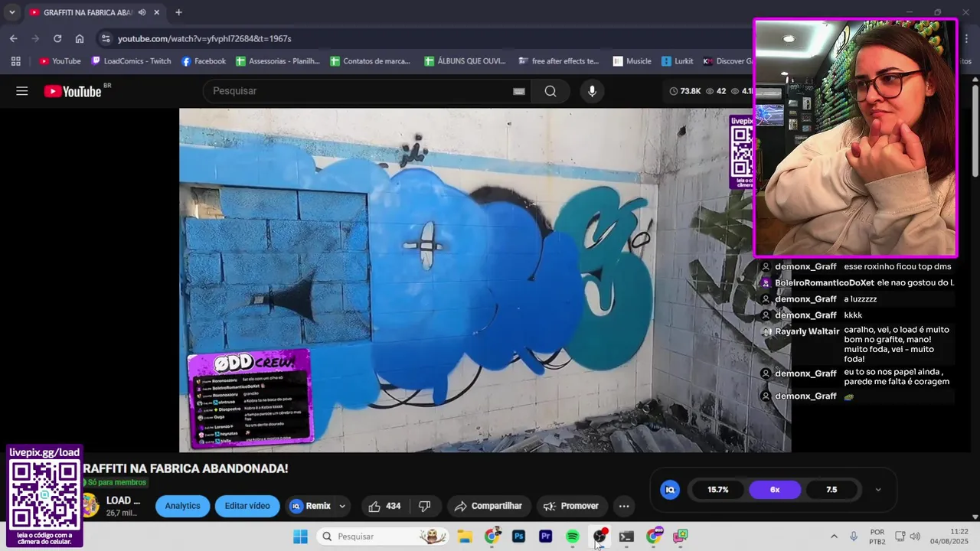
Task: Click the 73.8K stat in header
Action: tap(685, 91)
